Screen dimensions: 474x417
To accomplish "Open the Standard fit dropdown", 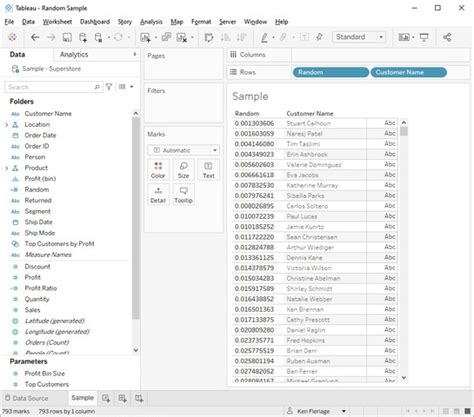I will coord(359,37).
